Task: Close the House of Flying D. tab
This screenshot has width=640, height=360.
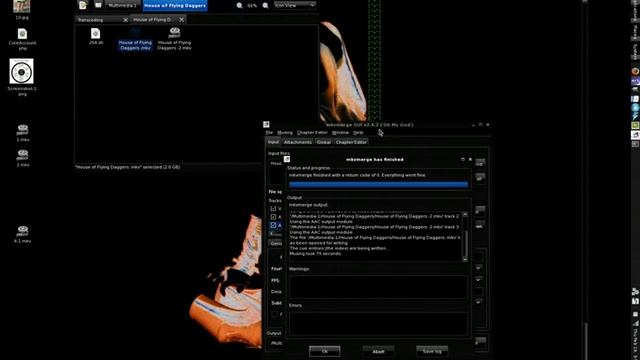Action: (x=182, y=20)
